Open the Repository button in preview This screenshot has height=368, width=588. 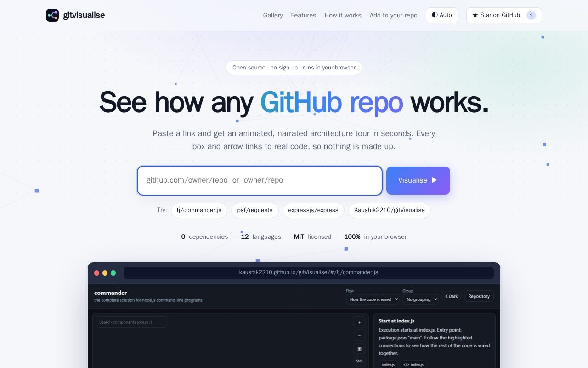pos(479,296)
